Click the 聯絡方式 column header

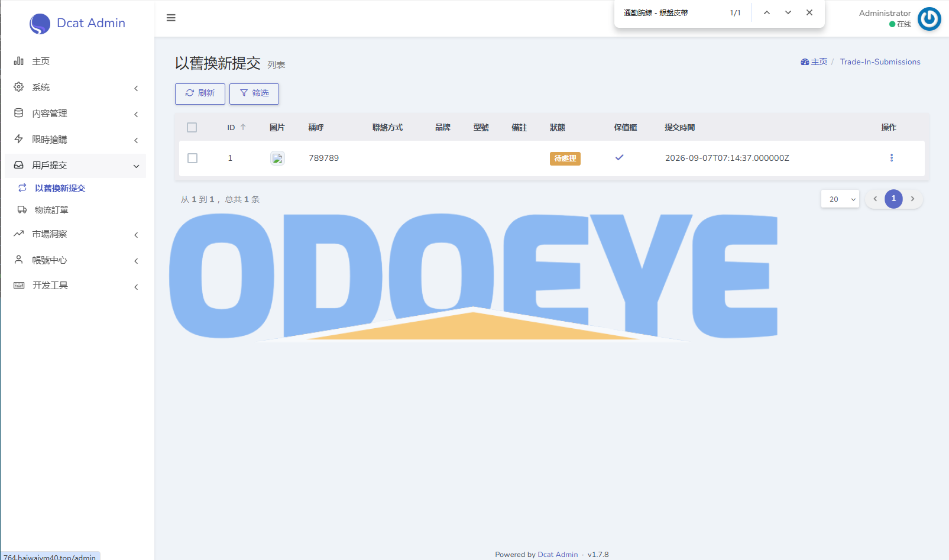pyautogui.click(x=388, y=127)
